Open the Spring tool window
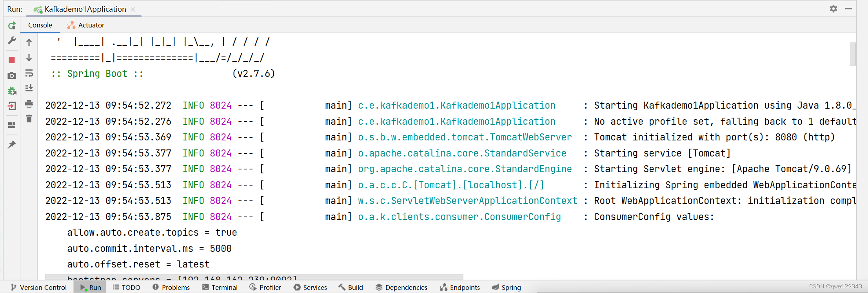Screen dimensions: 868x293 pos(507,287)
